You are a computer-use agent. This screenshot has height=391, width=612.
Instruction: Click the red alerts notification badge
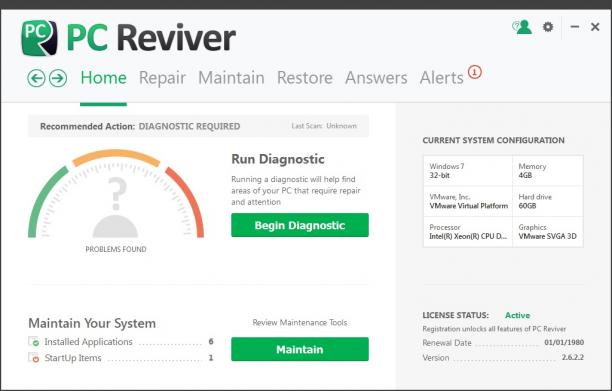(475, 72)
